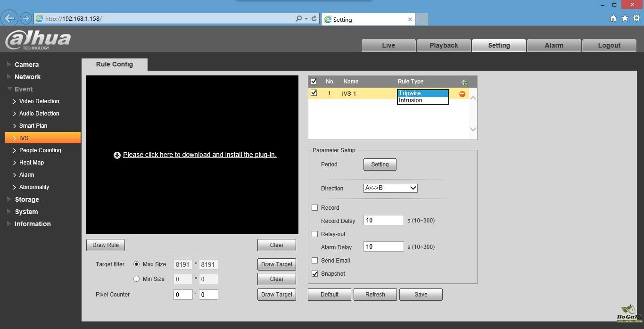Click the refresh icon in address bar
Image resolution: width=644 pixels, height=329 pixels.
click(314, 19)
